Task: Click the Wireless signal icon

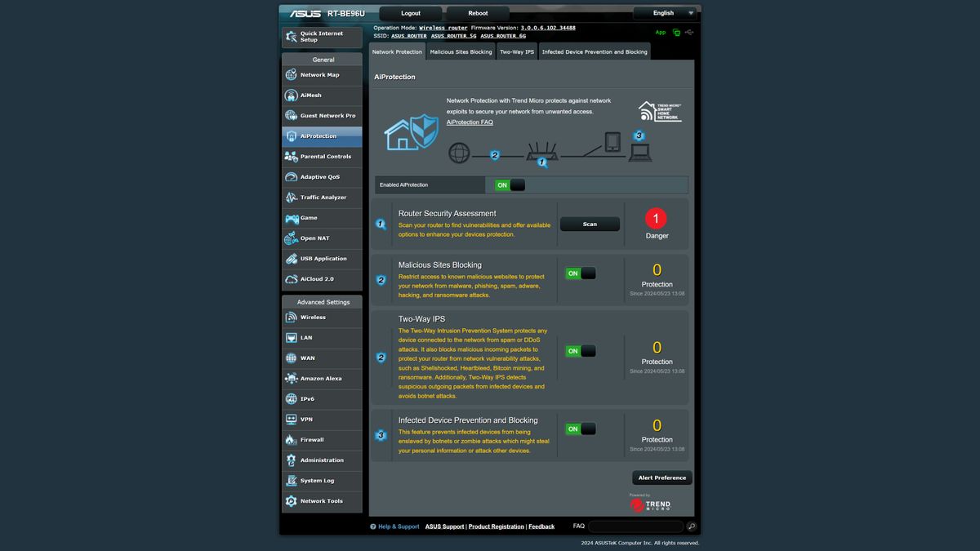Action: point(292,318)
